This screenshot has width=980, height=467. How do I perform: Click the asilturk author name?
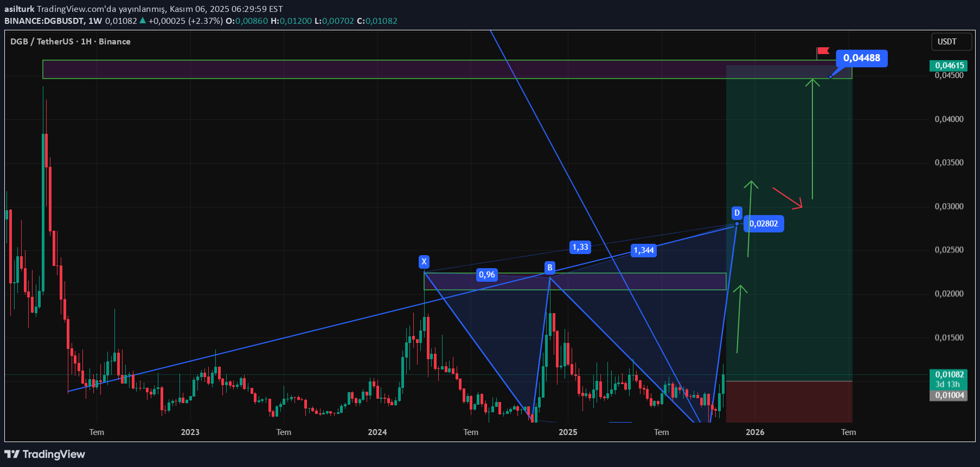[20, 9]
